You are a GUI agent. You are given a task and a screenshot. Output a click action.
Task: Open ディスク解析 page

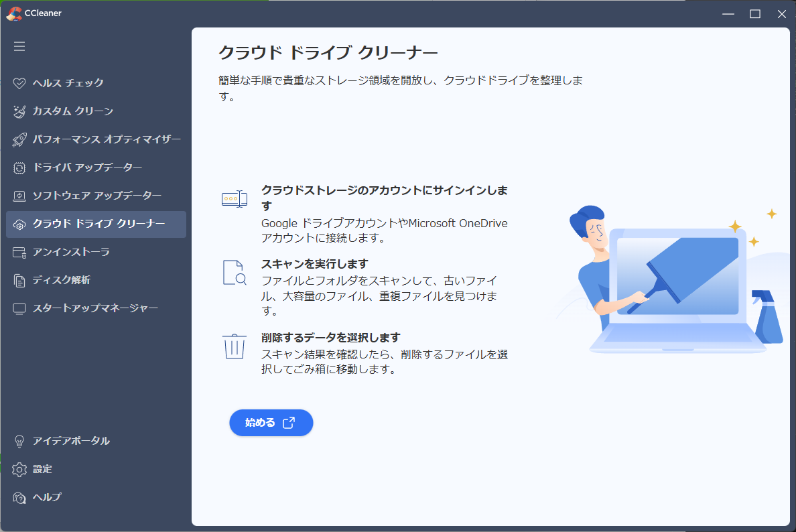96,281
